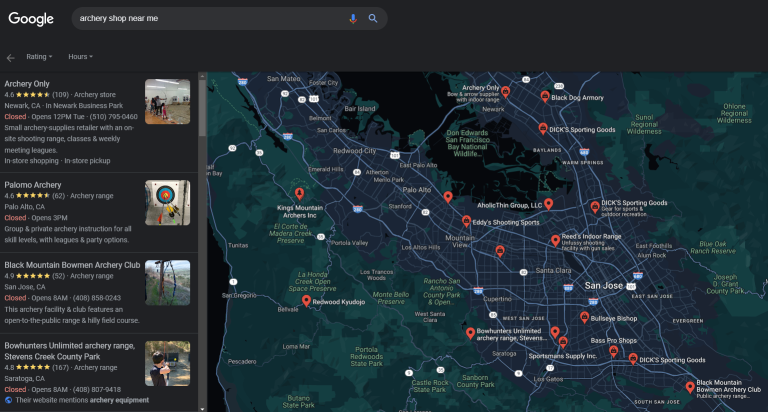The width and height of the screenshot is (768, 412).
Task: Click the Redwood Kyudojo map pin
Action: pos(306,301)
